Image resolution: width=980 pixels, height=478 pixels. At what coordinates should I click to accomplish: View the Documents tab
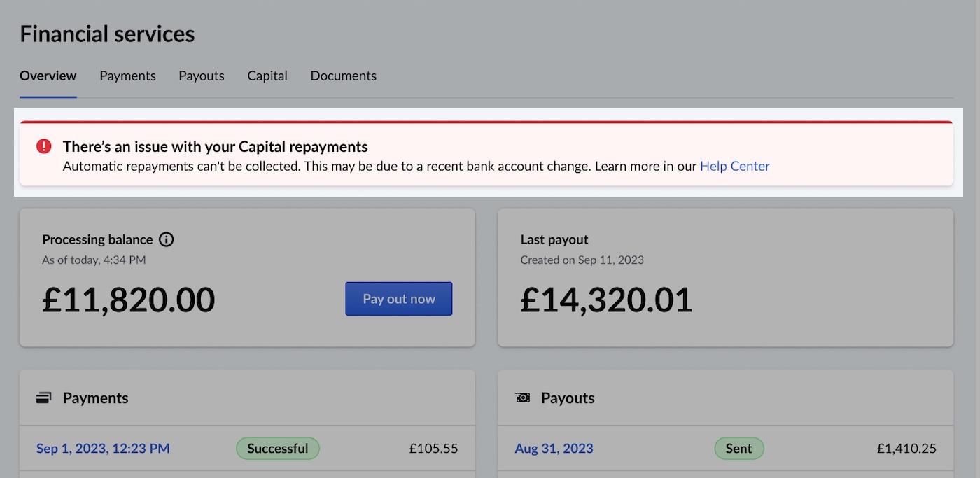pyautogui.click(x=343, y=76)
